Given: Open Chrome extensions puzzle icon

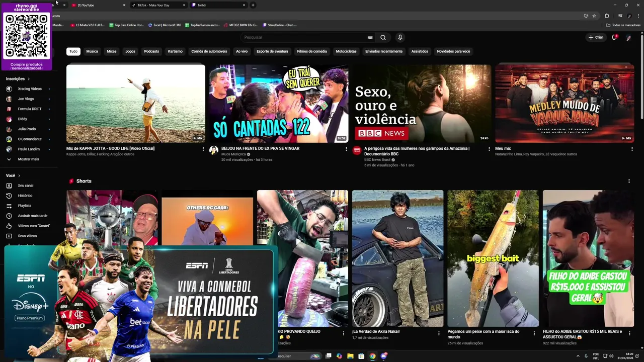Looking at the screenshot, I should click(x=607, y=16).
